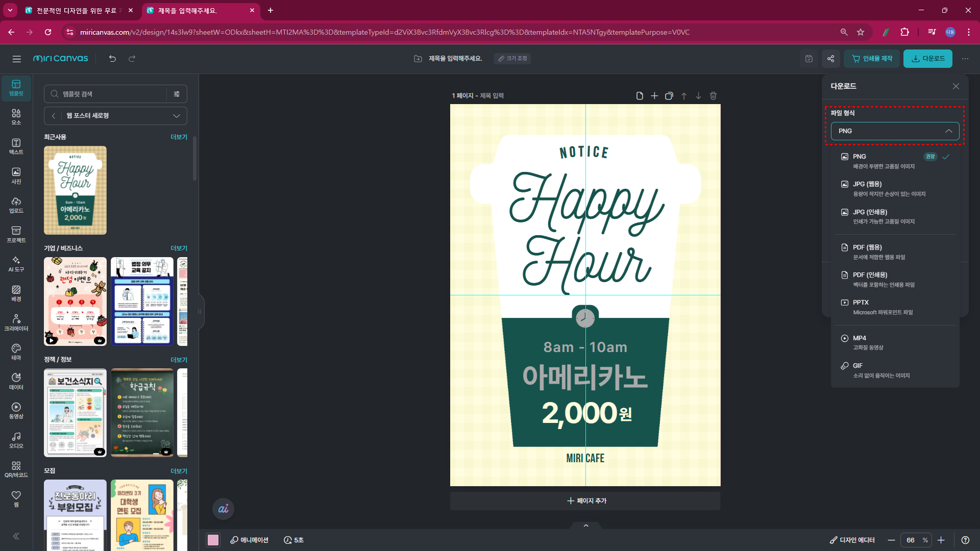Open the hamburger main menu
The width and height of the screenshot is (980, 551).
[x=16, y=59]
